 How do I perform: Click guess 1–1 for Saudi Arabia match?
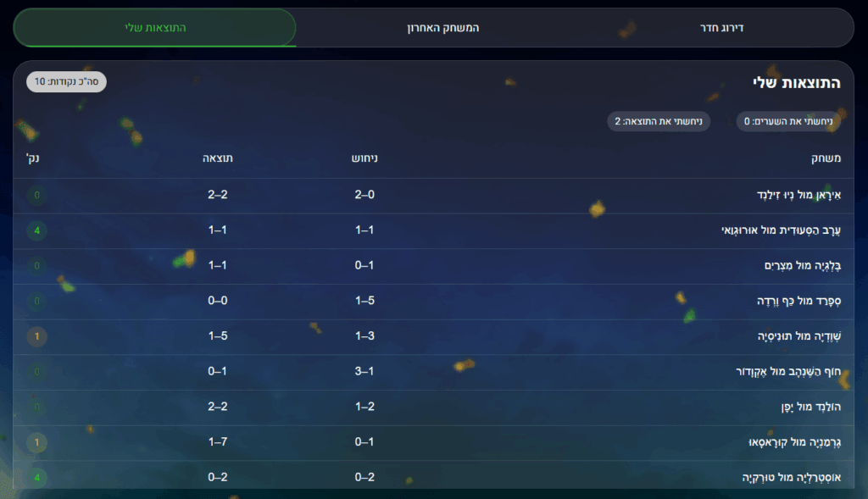(364, 230)
